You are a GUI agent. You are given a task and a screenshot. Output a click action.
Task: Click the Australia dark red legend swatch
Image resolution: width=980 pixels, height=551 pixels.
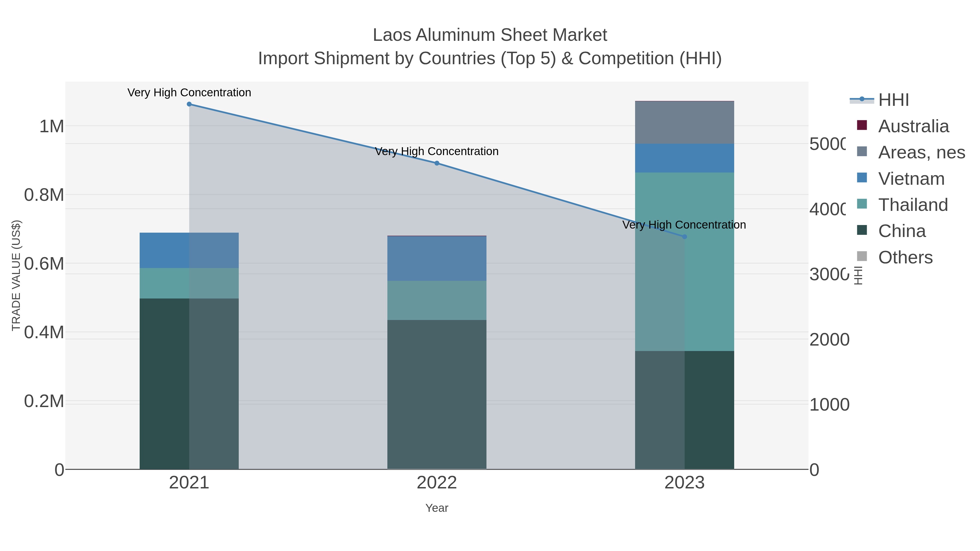tap(862, 125)
